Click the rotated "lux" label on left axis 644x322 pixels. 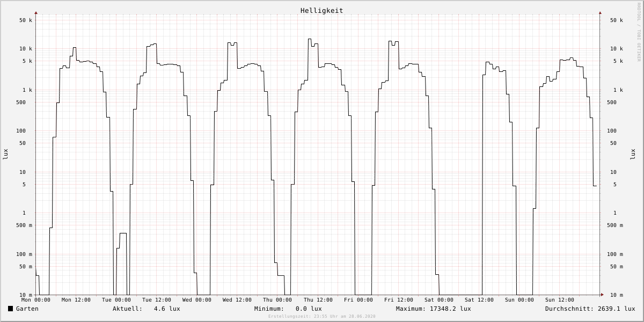(5, 154)
